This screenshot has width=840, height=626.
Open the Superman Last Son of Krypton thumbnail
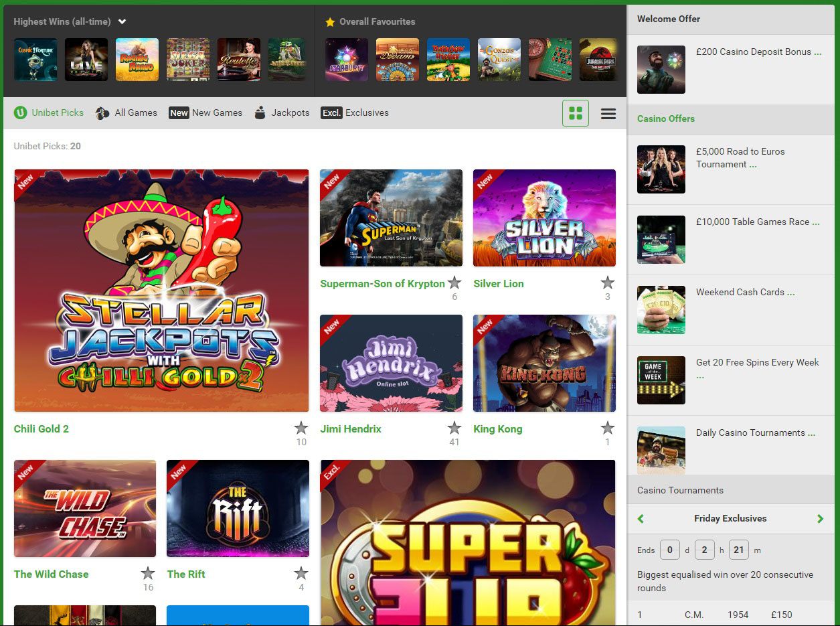(391, 218)
